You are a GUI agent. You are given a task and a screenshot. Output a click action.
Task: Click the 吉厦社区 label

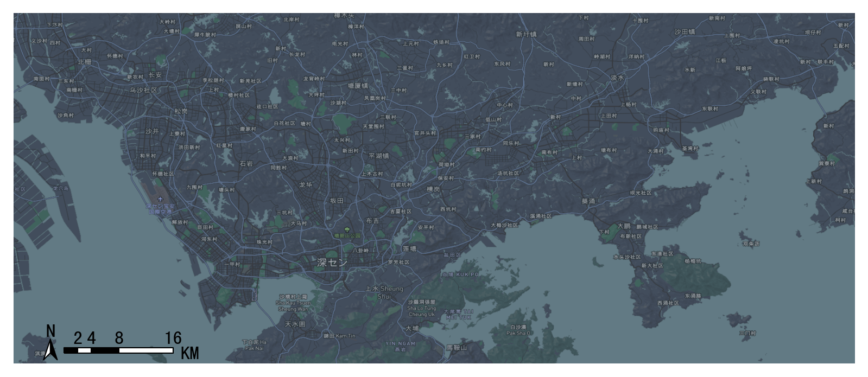(401, 211)
